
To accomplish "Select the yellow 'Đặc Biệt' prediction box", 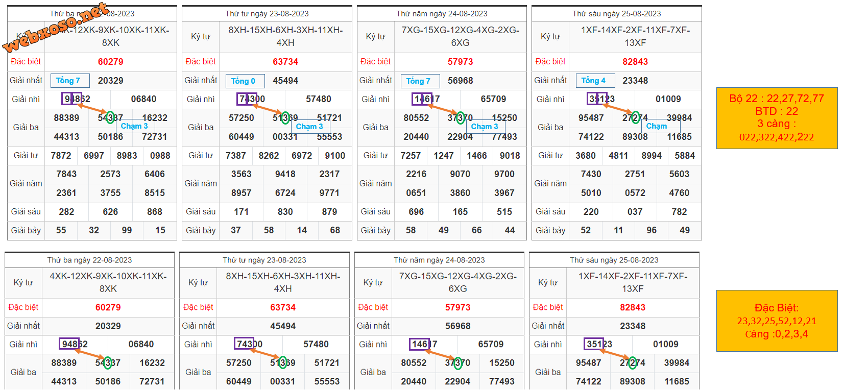I will (x=777, y=321).
